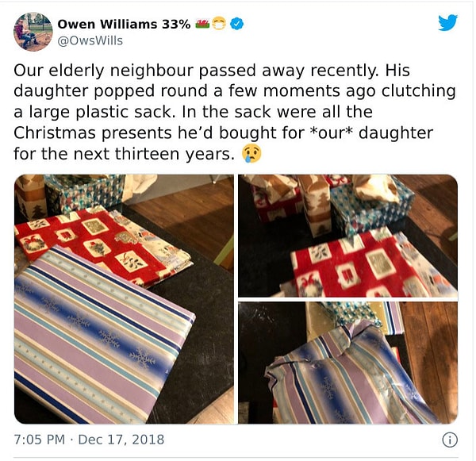The width and height of the screenshot is (476, 461).
Task: Click the blue triangle-pattern box in top-right photo
Action: pyautogui.click(x=372, y=206)
